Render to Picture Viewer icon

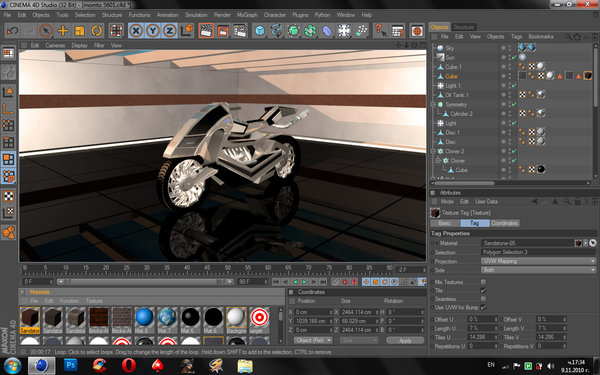coord(223,31)
